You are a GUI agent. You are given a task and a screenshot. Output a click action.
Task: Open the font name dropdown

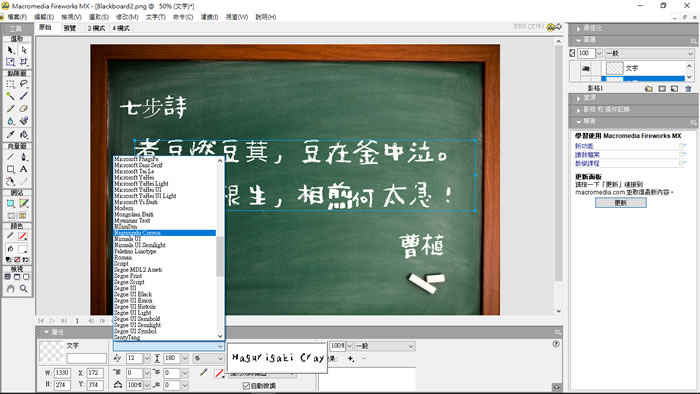coord(169,346)
